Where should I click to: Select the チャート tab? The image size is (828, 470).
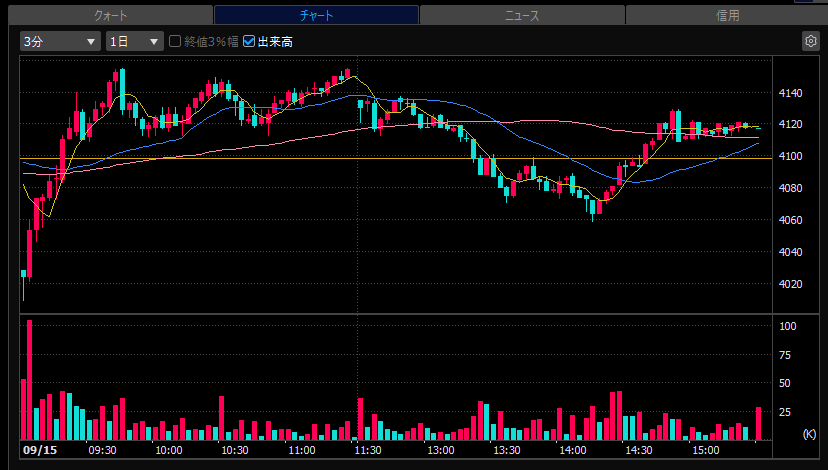(x=316, y=15)
